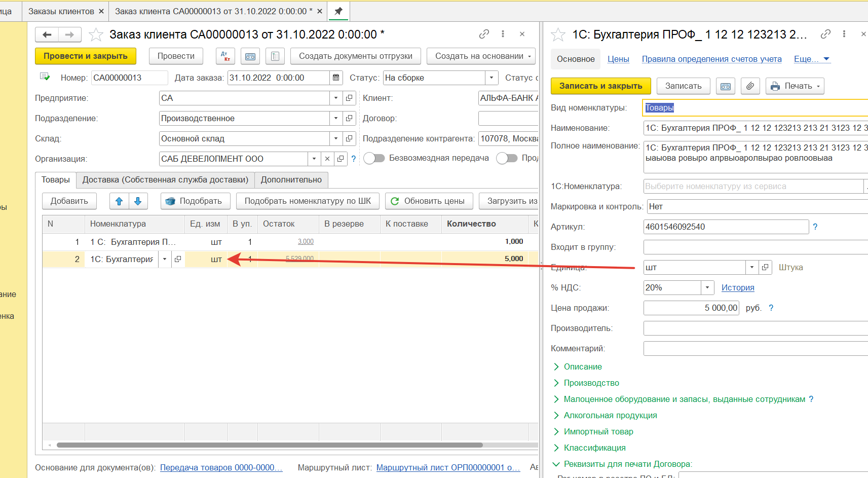Open Еще menu in nomenclature panel
The height and width of the screenshot is (478, 868).
812,59
